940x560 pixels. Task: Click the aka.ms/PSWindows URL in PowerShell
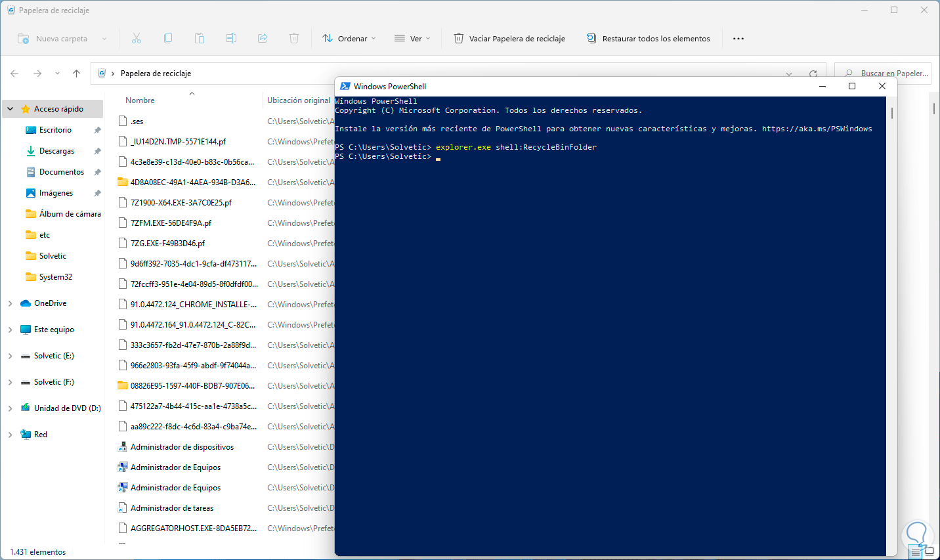point(817,129)
